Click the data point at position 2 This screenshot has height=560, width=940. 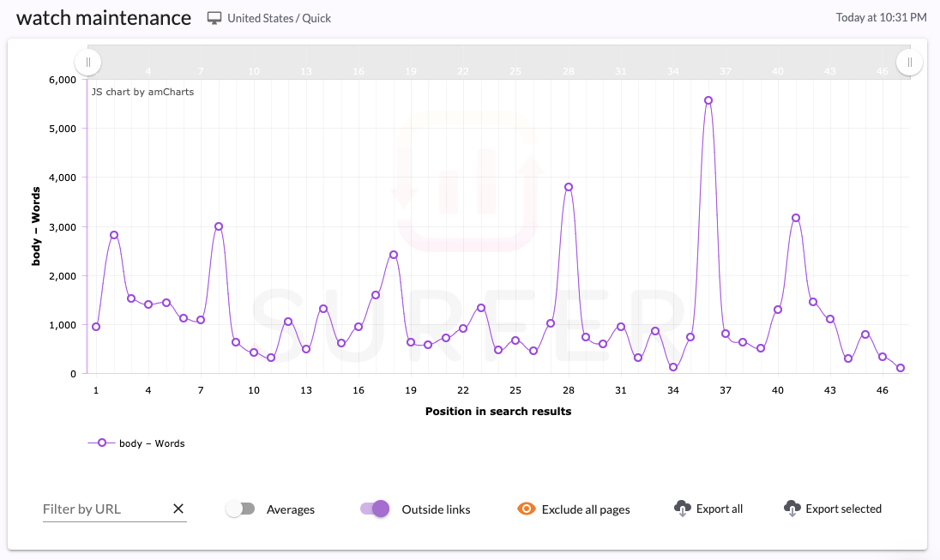point(114,235)
